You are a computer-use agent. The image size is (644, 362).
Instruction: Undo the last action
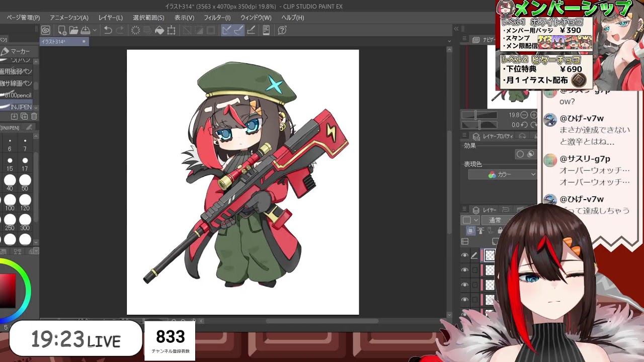(108, 30)
